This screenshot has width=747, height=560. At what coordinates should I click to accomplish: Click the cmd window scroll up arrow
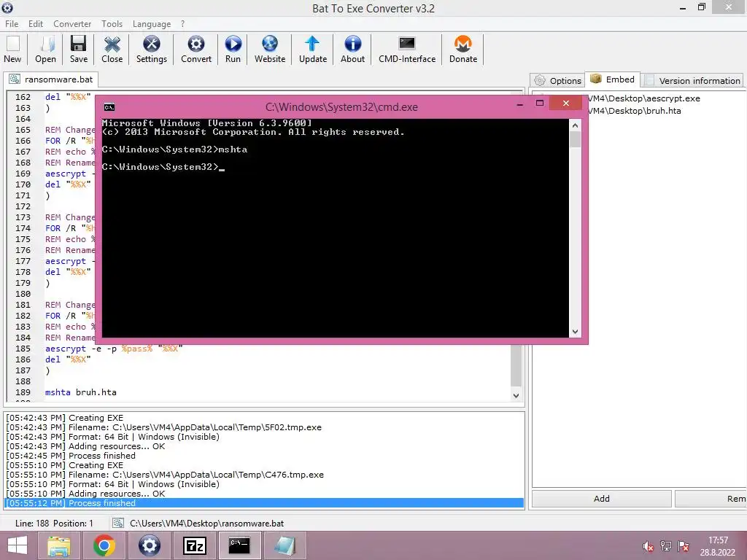[x=575, y=125]
